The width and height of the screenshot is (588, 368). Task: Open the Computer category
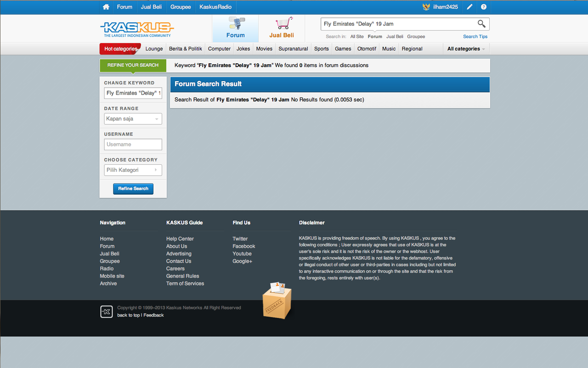[x=219, y=49]
